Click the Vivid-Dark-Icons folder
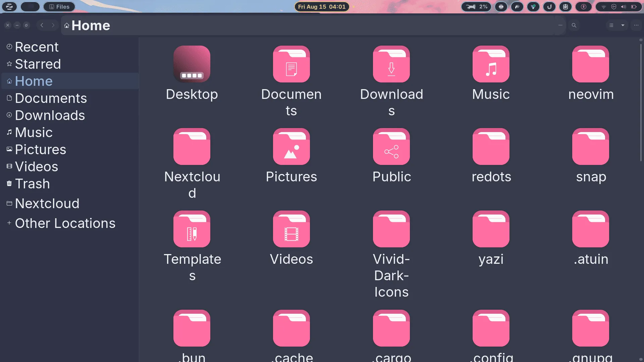 click(391, 229)
